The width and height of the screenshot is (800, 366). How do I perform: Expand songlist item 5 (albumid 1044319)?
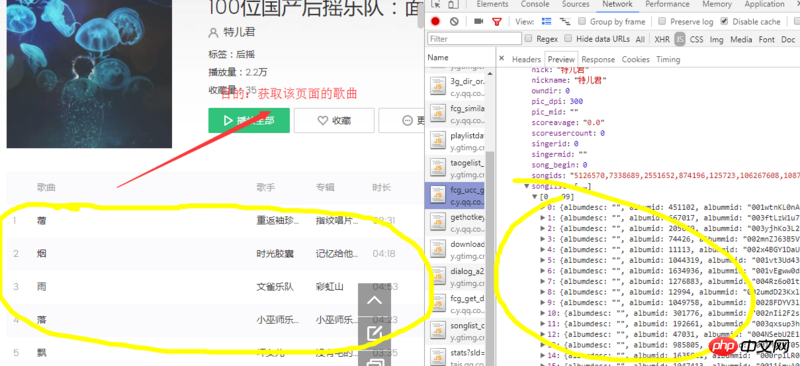pyautogui.click(x=543, y=260)
